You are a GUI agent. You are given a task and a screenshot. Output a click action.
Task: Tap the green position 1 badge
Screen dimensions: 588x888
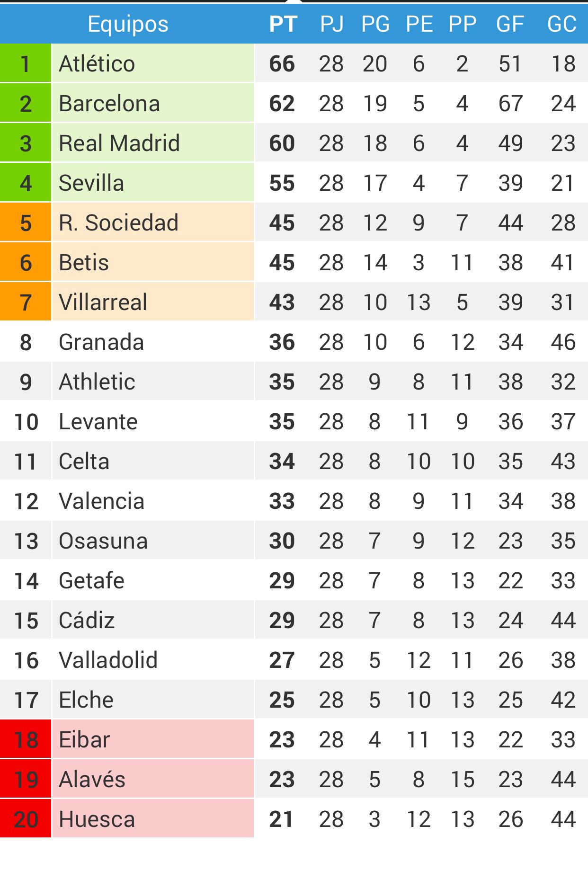click(x=26, y=63)
